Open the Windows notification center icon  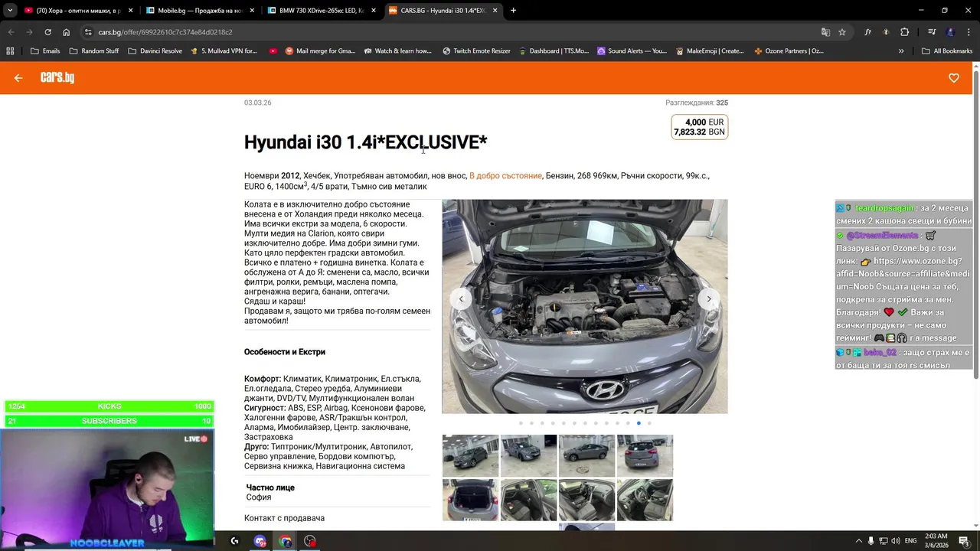[x=964, y=541]
